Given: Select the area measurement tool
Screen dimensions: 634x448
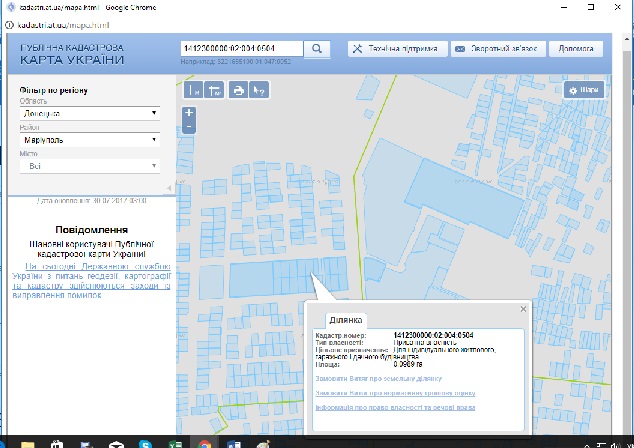Looking at the screenshot, I should (x=214, y=90).
